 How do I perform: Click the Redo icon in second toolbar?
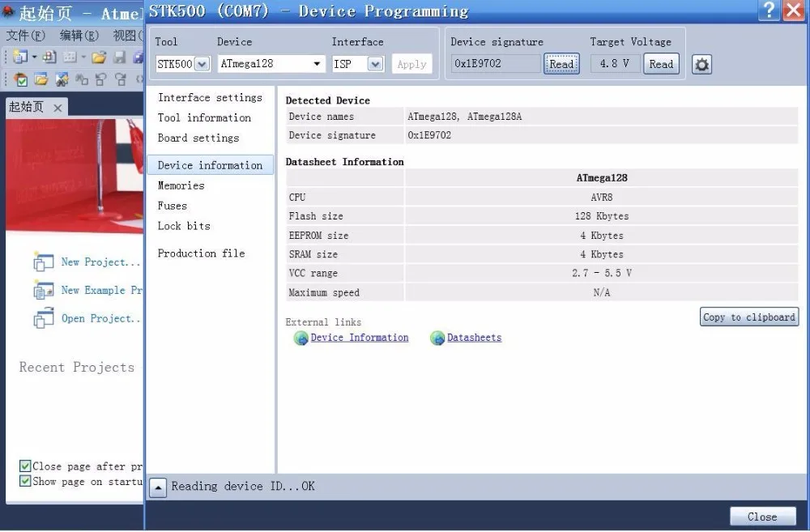[x=121, y=79]
